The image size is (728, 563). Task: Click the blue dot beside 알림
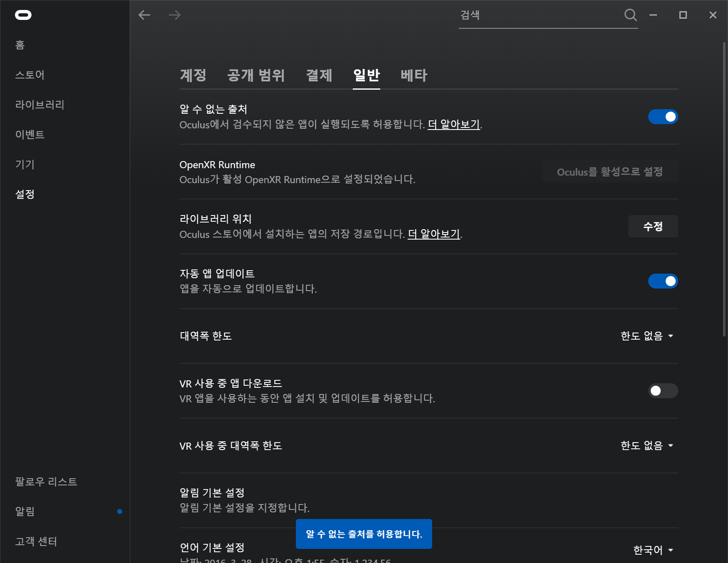click(x=120, y=512)
